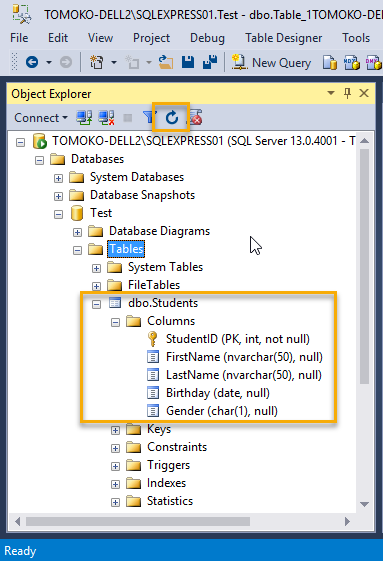Click the Activity Monitor icon beside Refresh
383x561 pixels.
click(196, 117)
